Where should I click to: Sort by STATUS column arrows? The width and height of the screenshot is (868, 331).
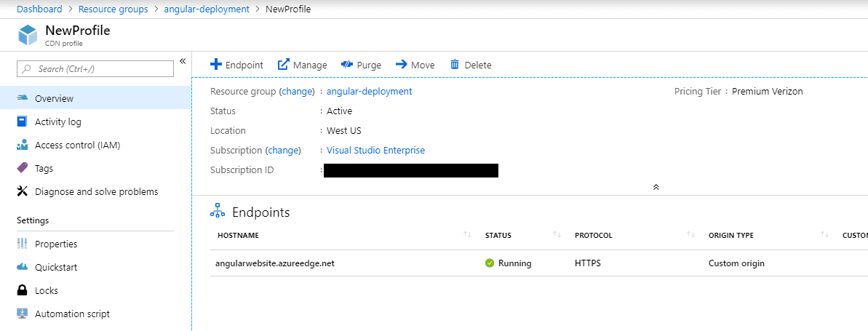pyautogui.click(x=557, y=235)
